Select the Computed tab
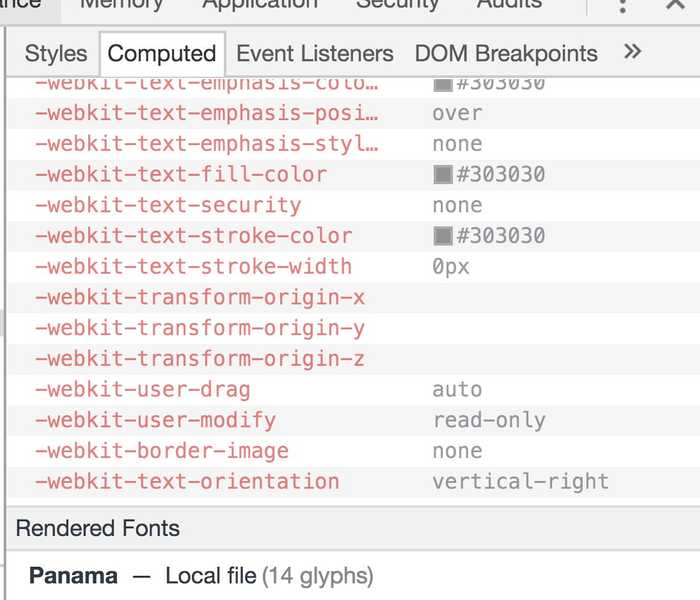Image resolution: width=700 pixels, height=600 pixels. [x=162, y=54]
